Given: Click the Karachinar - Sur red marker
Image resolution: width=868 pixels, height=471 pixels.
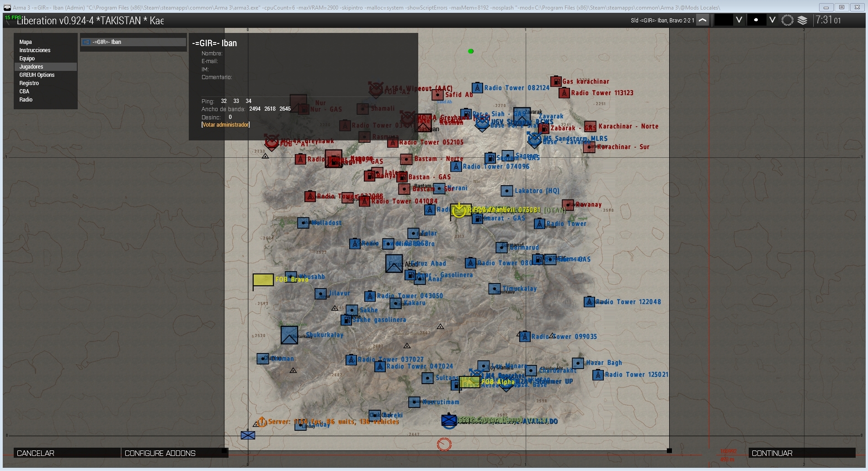Looking at the screenshot, I should click(x=589, y=147).
